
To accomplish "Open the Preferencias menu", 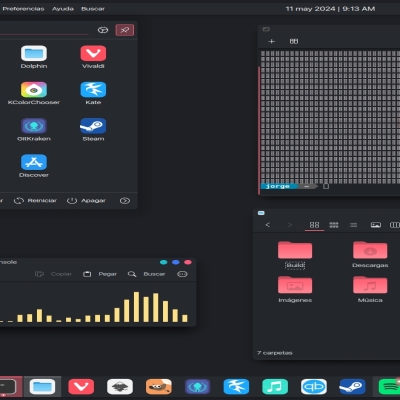I will [23, 9].
